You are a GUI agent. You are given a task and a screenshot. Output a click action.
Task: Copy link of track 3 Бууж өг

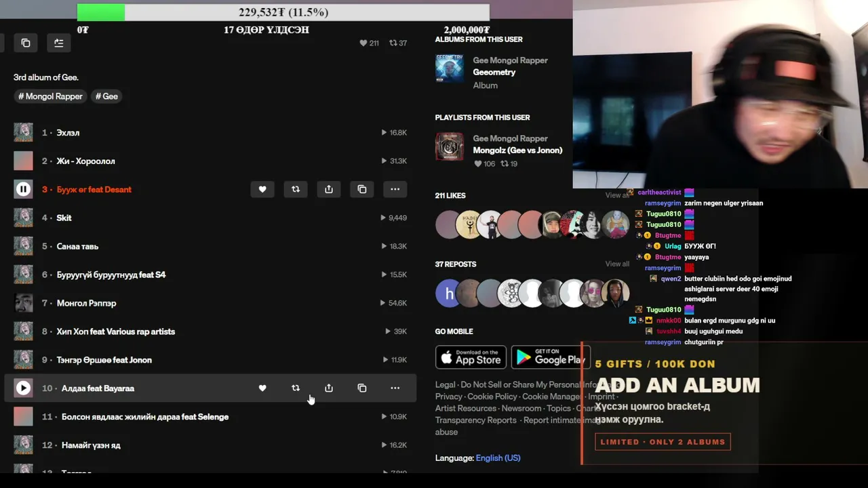(362, 189)
